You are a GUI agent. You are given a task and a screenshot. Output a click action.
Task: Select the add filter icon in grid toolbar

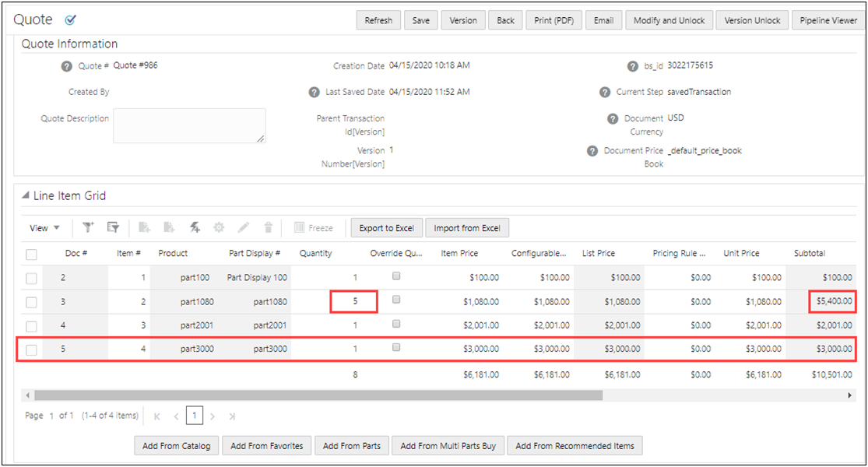tap(88, 228)
